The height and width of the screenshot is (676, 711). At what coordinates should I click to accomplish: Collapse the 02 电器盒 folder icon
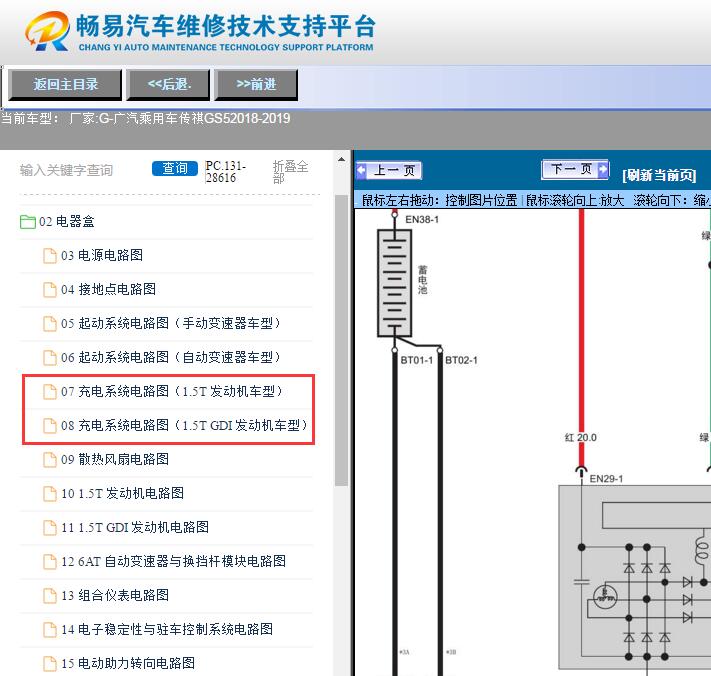28,222
